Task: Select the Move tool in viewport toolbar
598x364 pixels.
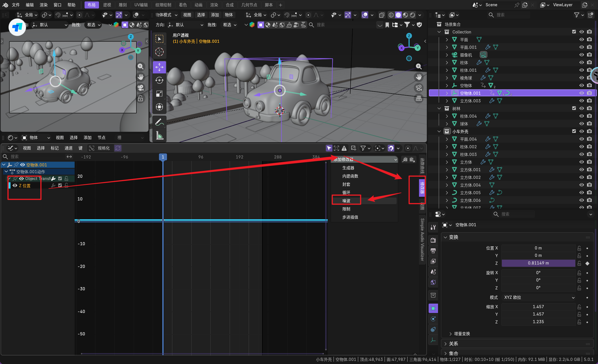Action: (x=159, y=67)
